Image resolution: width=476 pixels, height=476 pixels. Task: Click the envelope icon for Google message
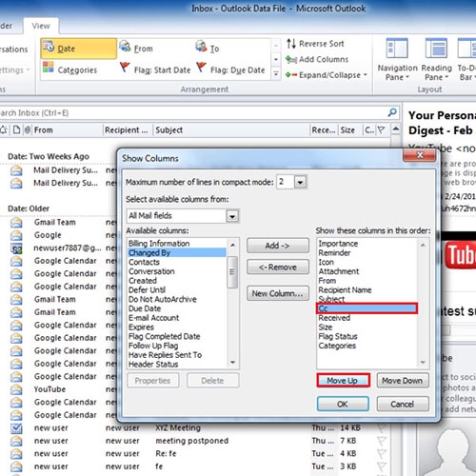[x=16, y=235]
